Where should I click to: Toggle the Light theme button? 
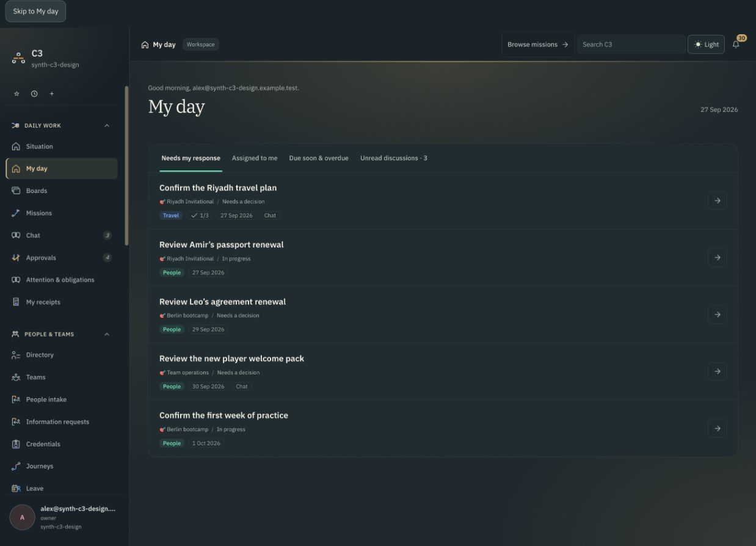pos(706,45)
